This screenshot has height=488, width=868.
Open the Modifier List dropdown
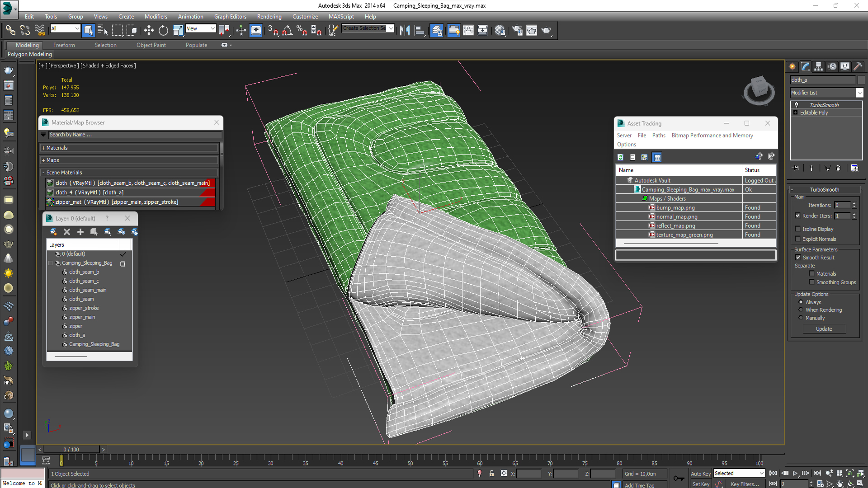(859, 93)
